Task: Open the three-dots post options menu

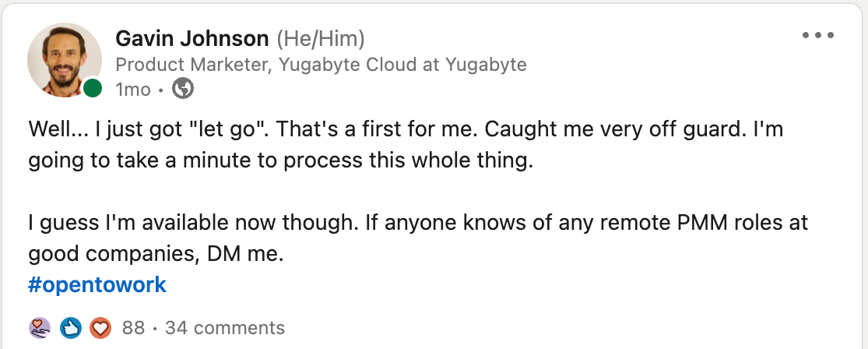Action: click(x=817, y=36)
